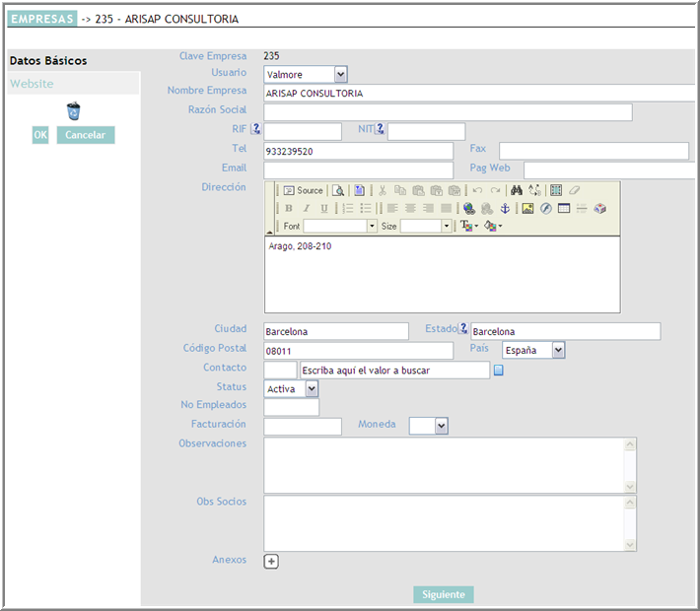Justify text in the editor
The image size is (700, 611).
[446, 208]
